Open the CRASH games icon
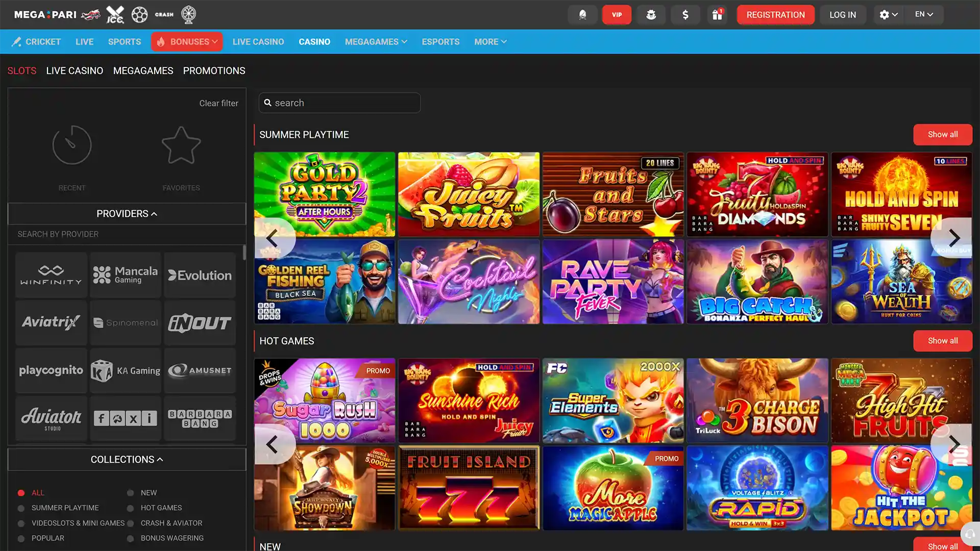 (x=164, y=15)
